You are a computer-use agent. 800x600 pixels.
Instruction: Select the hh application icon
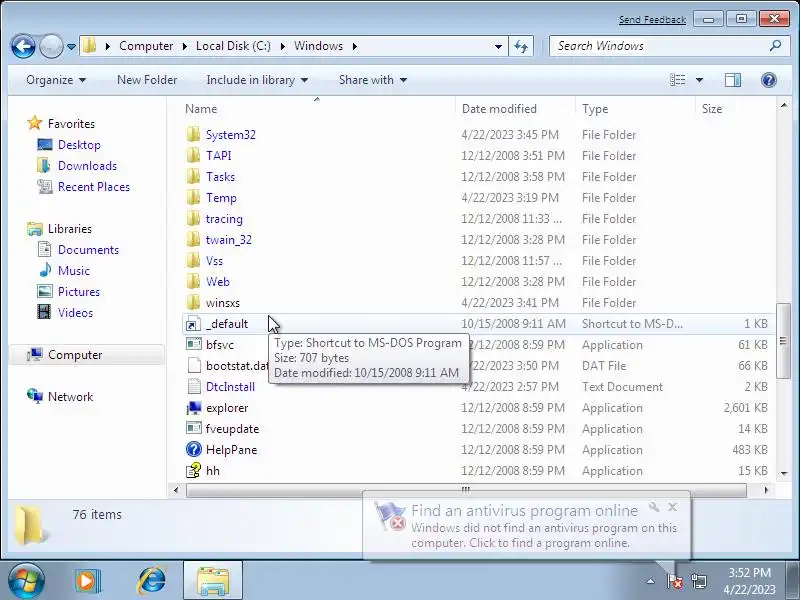click(193, 470)
